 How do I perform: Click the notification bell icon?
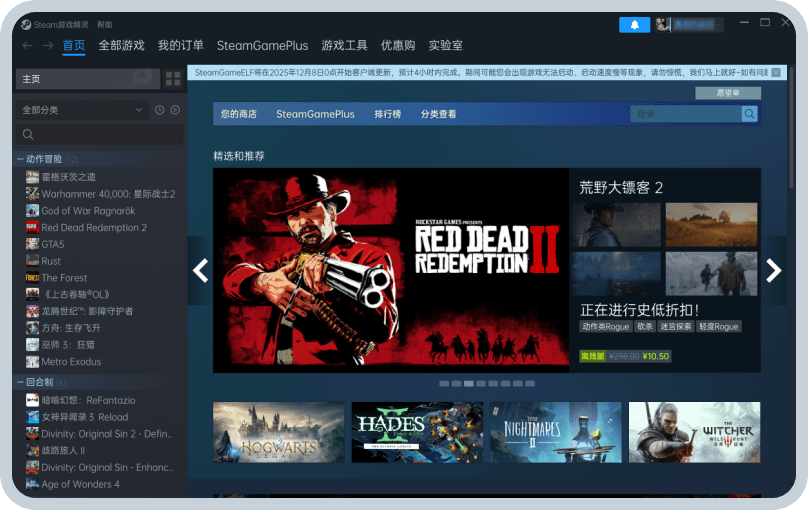(x=634, y=25)
